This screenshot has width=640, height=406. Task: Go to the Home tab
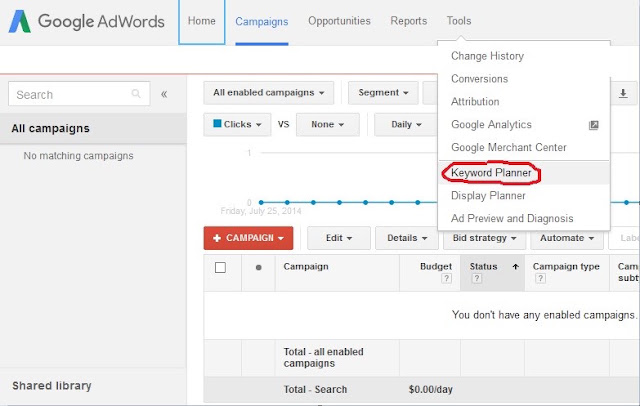click(202, 21)
